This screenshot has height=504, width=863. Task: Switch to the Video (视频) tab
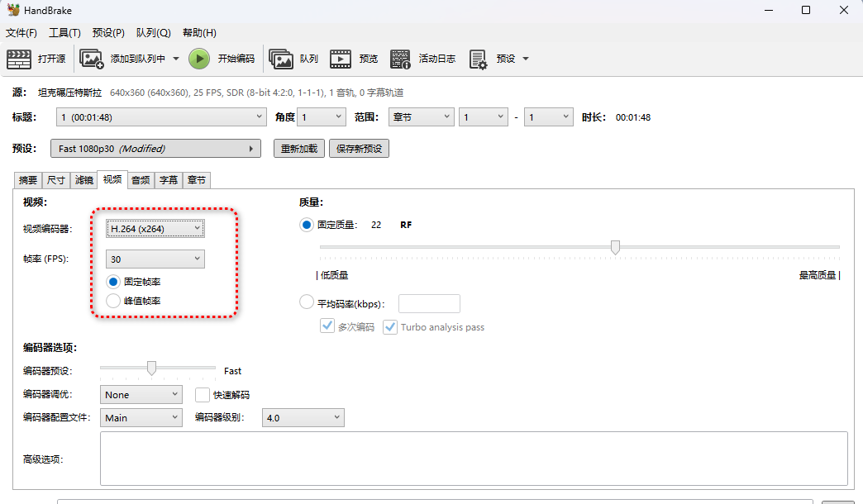112,179
